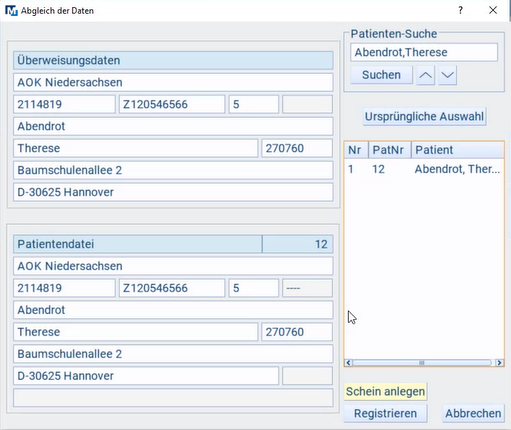Move to next search result with down arrow

click(447, 75)
